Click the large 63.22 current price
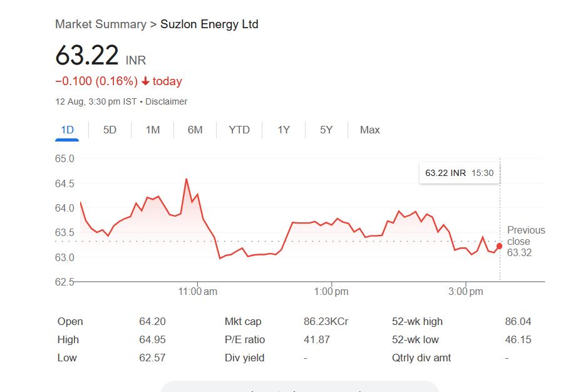Image resolution: width=583 pixels, height=392 pixels. (87, 56)
